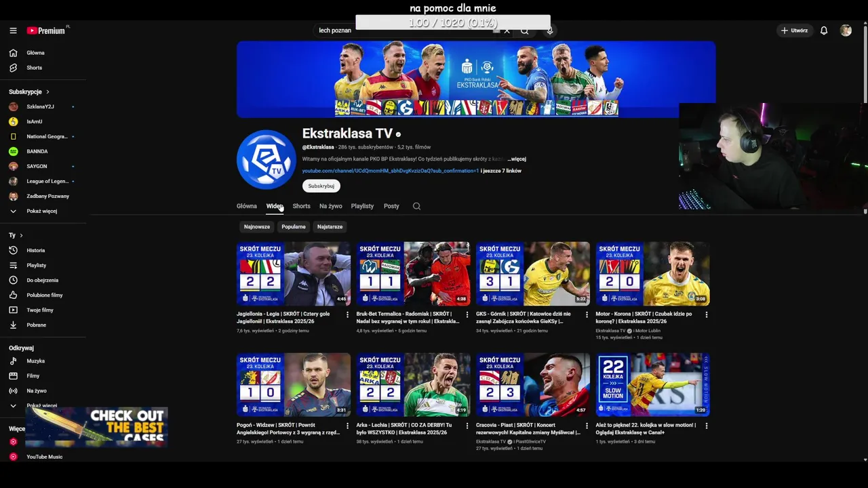Viewport: 868px width, 488px height.
Task: Expand Pokaż więcej under subscriptions
Action: (x=43, y=211)
